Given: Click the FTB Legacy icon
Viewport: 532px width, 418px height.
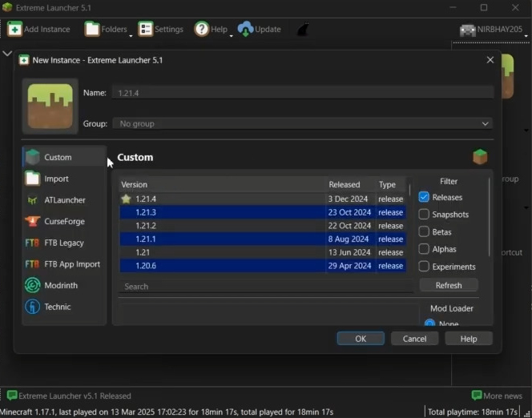Looking at the screenshot, I should [32, 243].
